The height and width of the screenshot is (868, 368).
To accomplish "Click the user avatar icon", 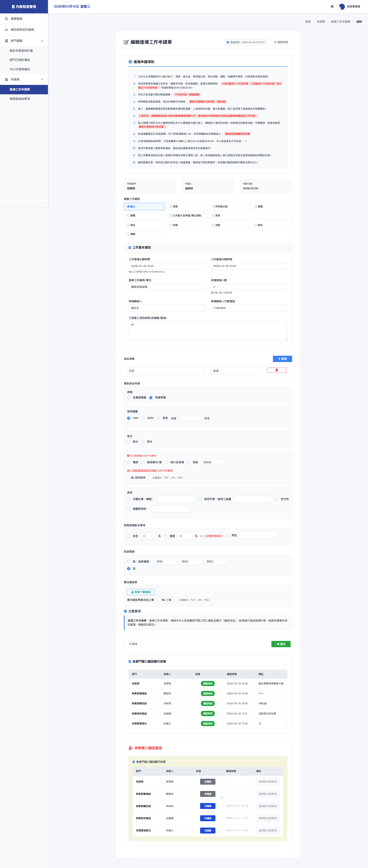I will coord(342,6).
